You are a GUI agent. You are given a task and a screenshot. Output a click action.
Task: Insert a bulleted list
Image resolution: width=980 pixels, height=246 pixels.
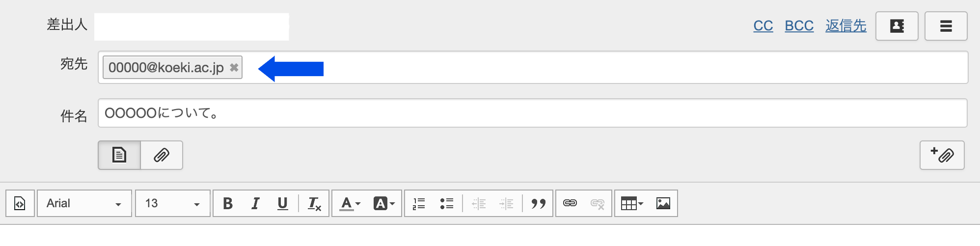[x=446, y=203]
